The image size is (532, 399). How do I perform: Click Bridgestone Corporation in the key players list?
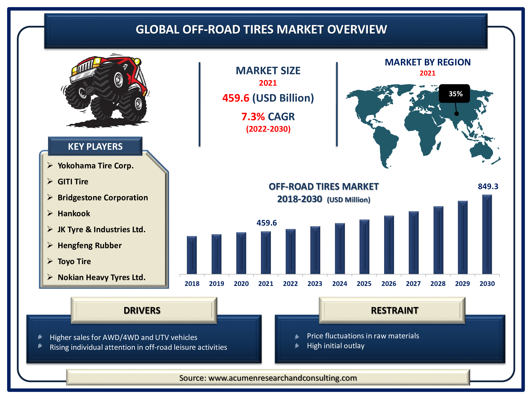point(103,197)
